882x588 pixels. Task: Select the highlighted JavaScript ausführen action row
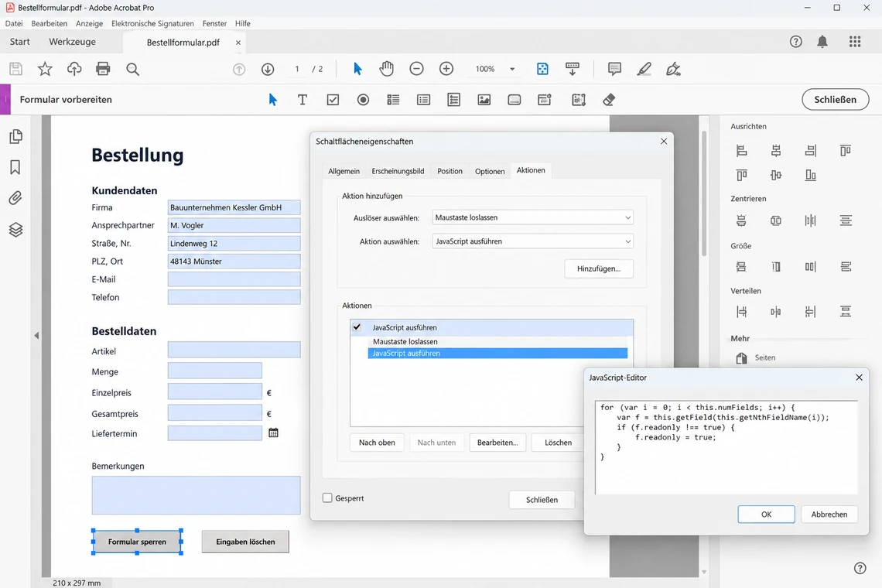[497, 353]
